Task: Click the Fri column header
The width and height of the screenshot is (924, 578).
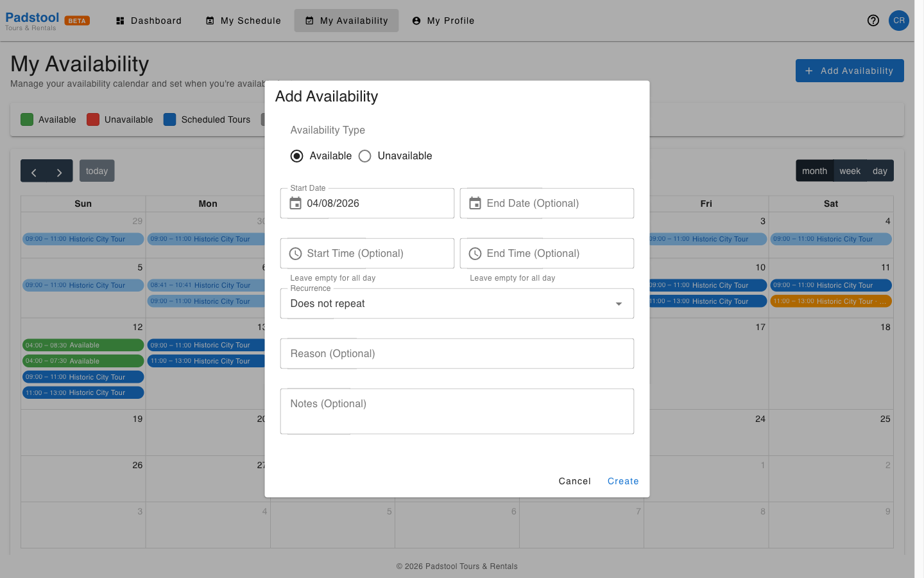Action: point(706,204)
